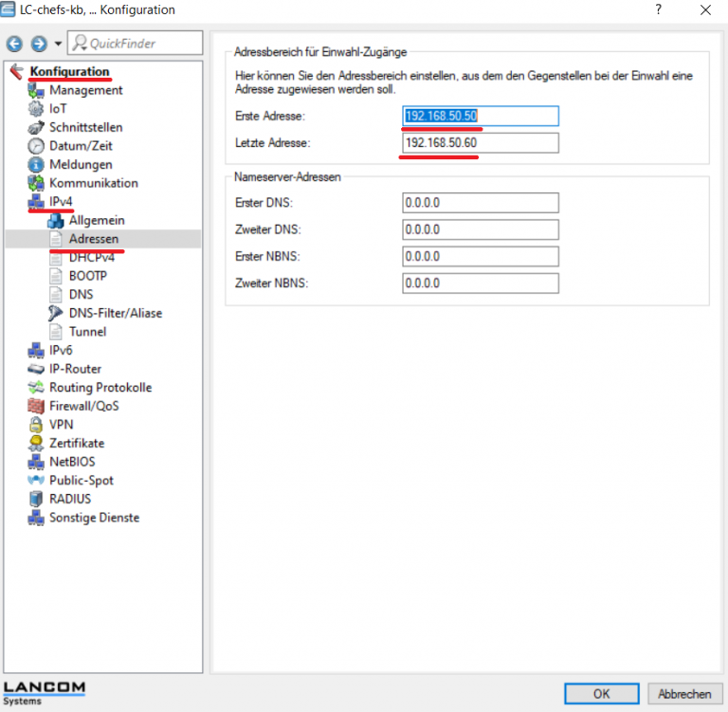
Task: Click the forward navigation arrow icon
Action: click(39, 44)
